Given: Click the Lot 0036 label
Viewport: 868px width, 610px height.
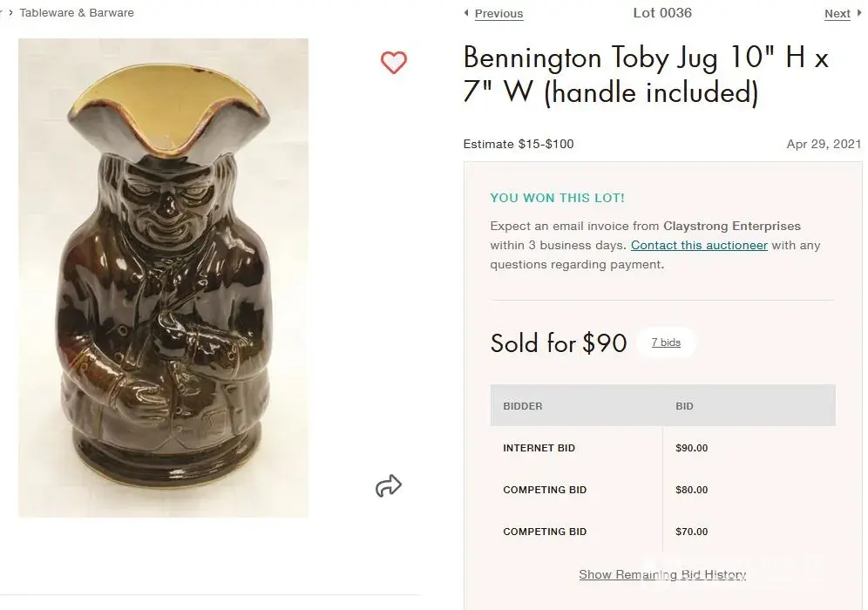Looking at the screenshot, I should point(662,13).
